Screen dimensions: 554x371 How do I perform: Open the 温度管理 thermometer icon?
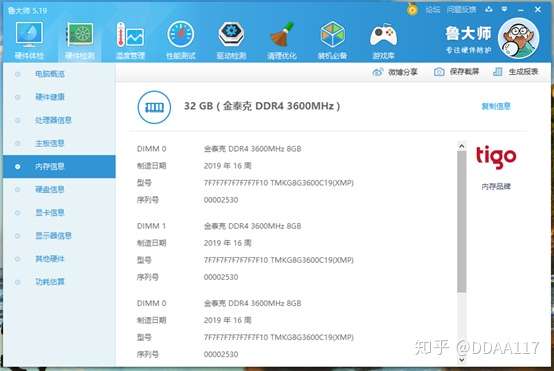[x=130, y=35]
